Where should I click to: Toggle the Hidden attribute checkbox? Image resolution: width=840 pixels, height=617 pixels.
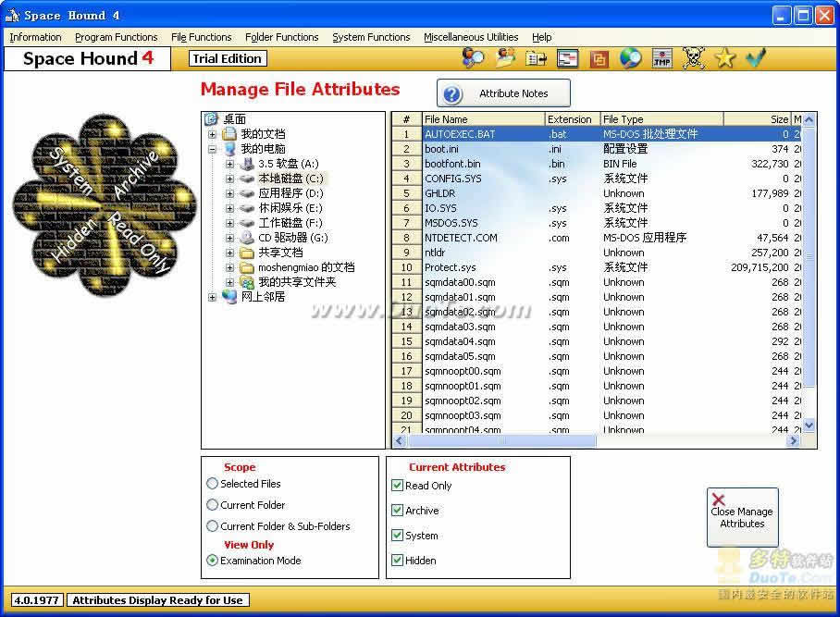398,561
